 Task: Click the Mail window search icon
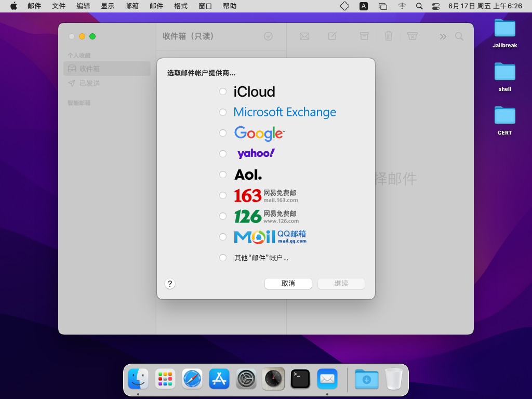click(x=459, y=36)
